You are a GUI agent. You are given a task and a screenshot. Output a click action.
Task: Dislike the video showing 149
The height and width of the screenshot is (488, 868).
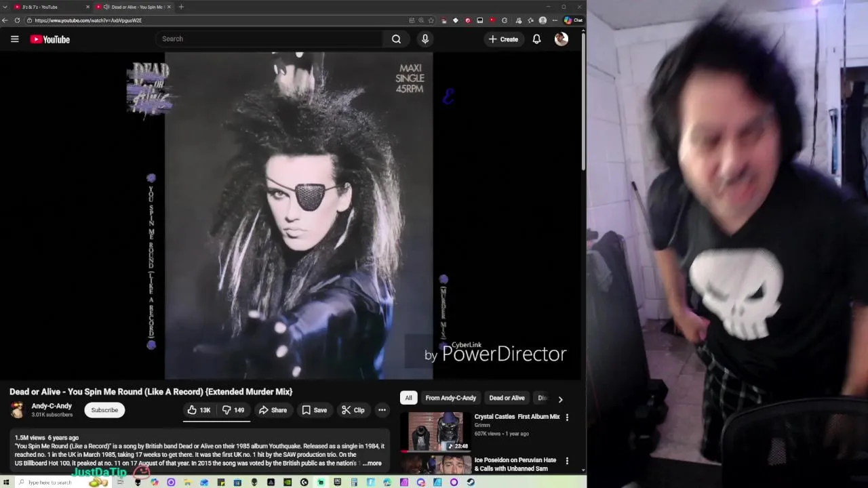[x=233, y=410]
